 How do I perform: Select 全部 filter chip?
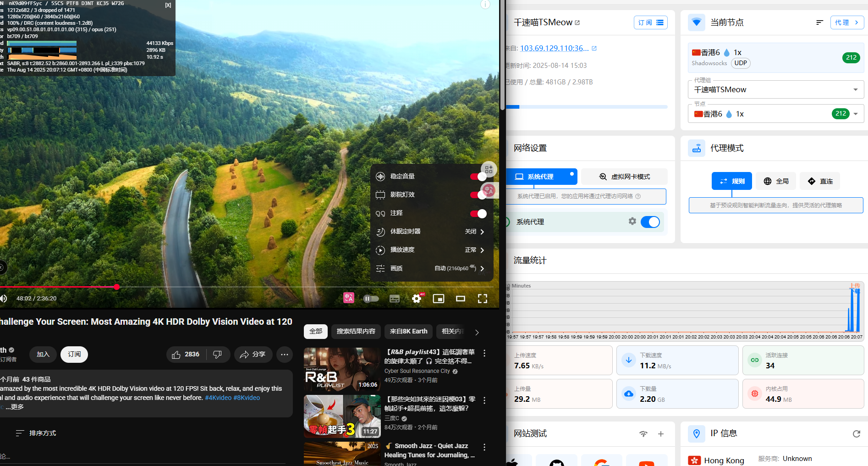click(x=316, y=331)
